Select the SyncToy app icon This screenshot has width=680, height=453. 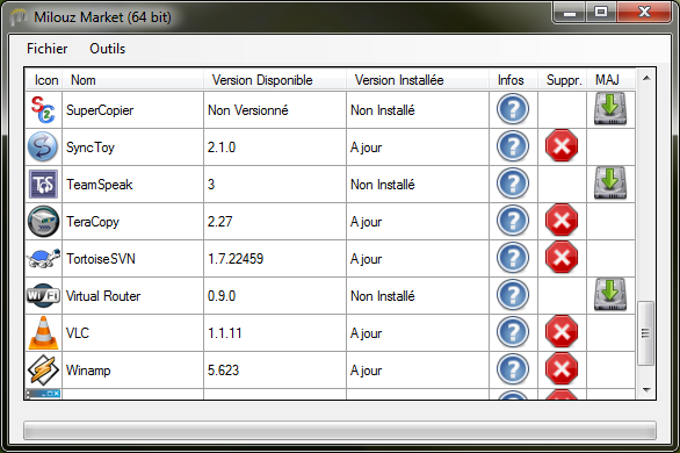coord(42,147)
